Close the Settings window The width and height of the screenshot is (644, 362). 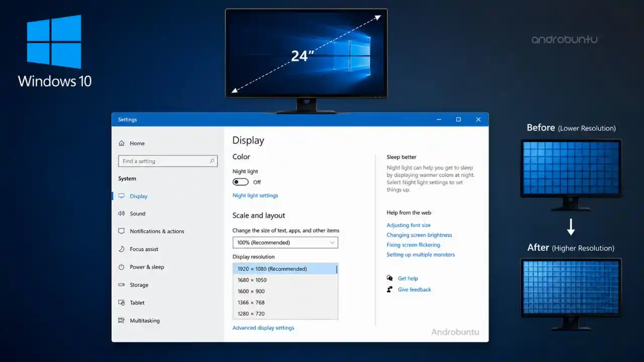(478, 120)
